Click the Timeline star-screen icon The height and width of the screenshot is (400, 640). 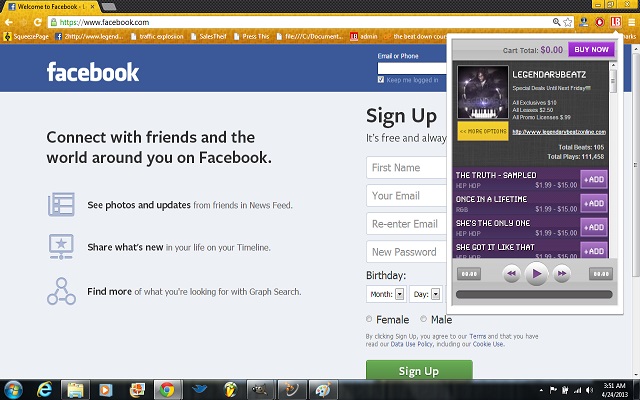pos(61,247)
